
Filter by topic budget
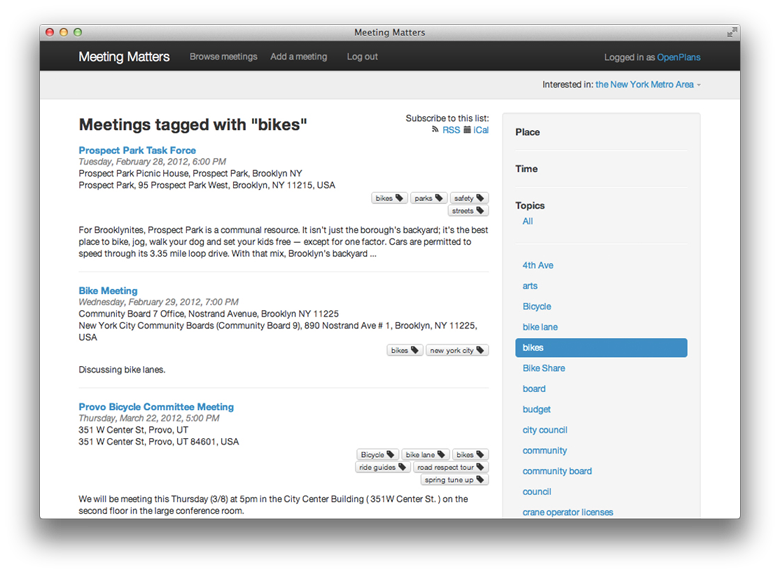coord(536,409)
